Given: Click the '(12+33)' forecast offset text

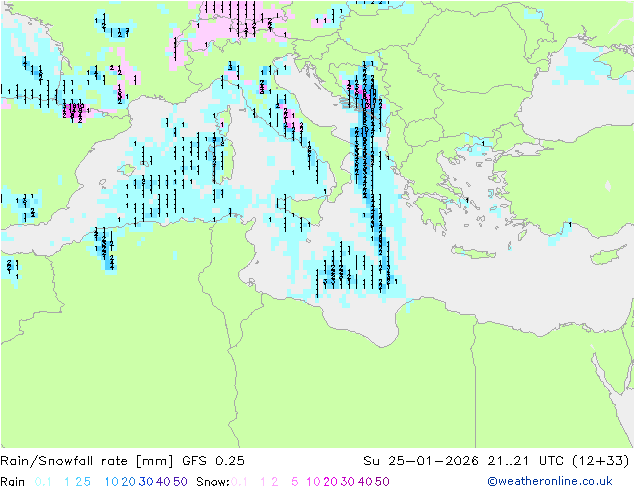Looking at the screenshot, I should 602,461.
